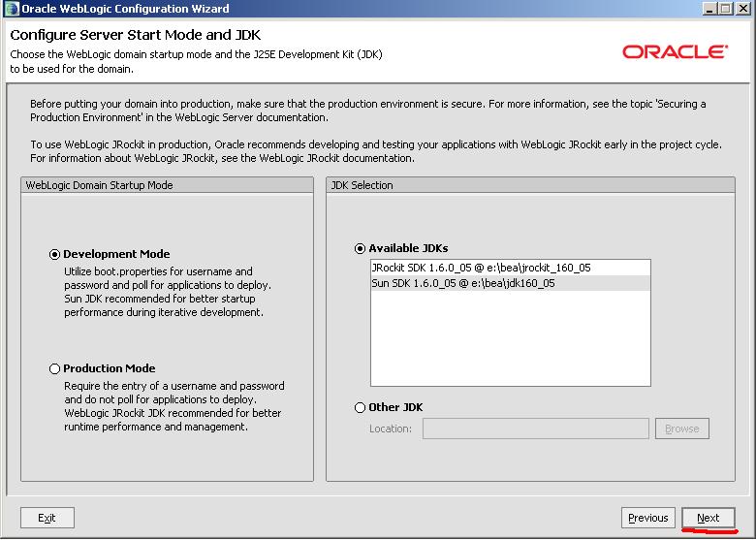Screen dimensions: 756x540
Task: Select the Production Mode radio button
Action: (x=54, y=368)
